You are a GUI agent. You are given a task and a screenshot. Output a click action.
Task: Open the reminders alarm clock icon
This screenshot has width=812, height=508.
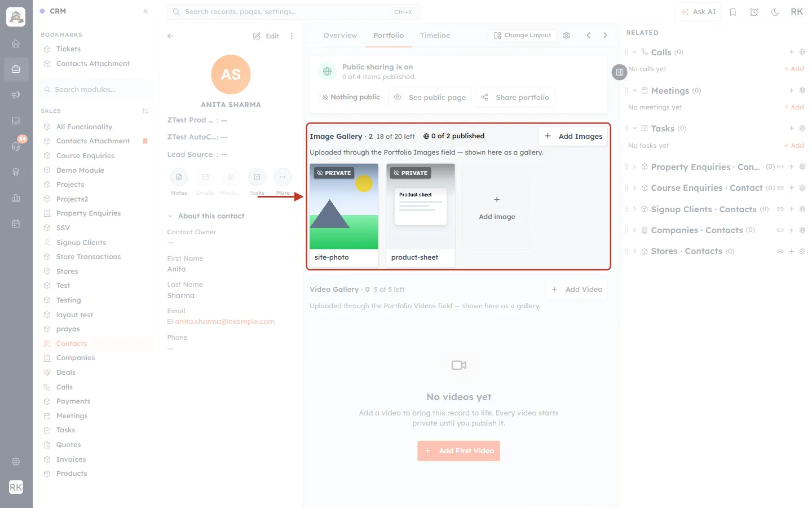(x=754, y=12)
